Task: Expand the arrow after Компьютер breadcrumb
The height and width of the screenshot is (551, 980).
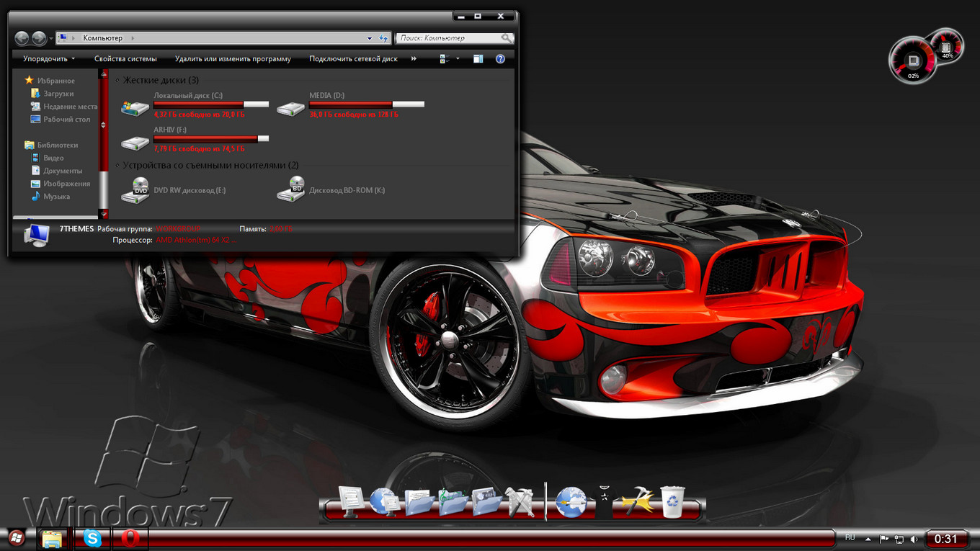Action: 133,38
